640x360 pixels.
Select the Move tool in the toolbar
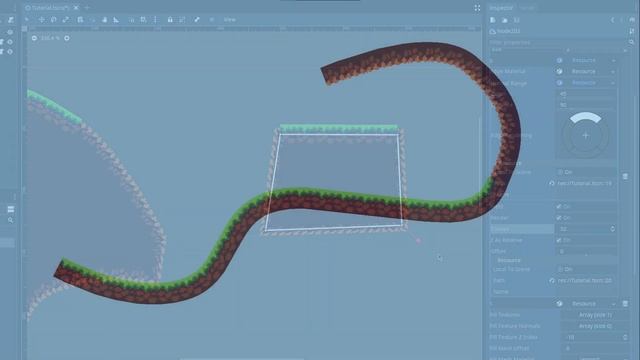[x=42, y=20]
